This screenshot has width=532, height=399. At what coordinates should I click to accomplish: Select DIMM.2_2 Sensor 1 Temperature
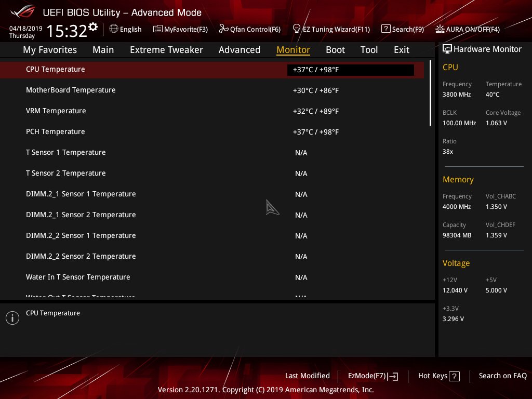212,235
